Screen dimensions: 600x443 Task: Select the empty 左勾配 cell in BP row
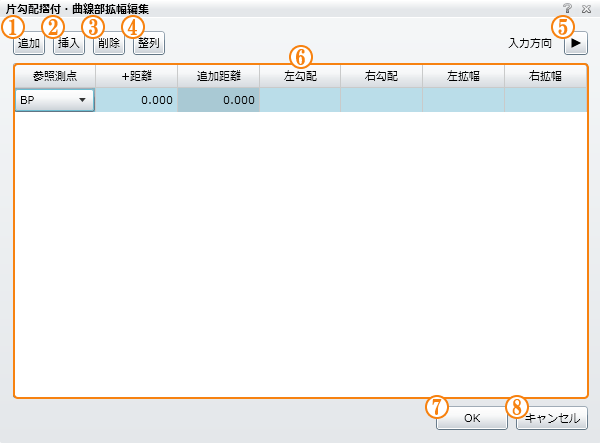(x=300, y=100)
